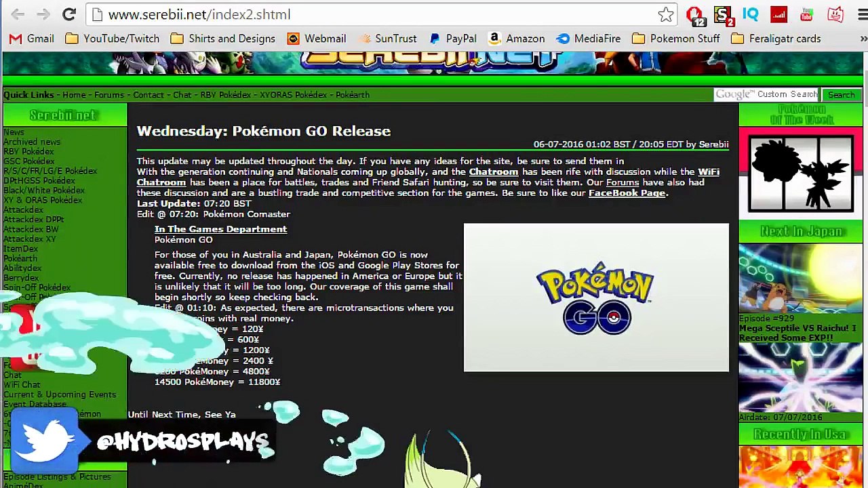Open the Mega Sceptile VS Raichu episode link
Screen dimensions: 868x488
(797, 333)
